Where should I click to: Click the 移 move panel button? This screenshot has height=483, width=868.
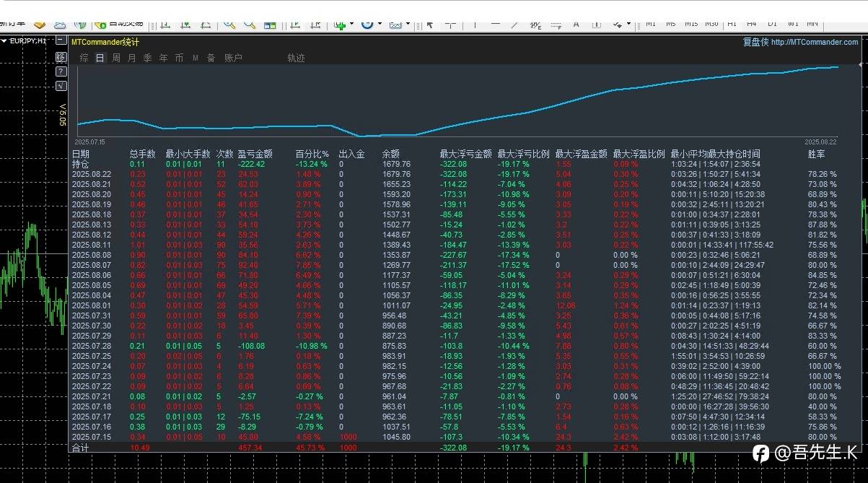pyautogui.click(x=61, y=58)
